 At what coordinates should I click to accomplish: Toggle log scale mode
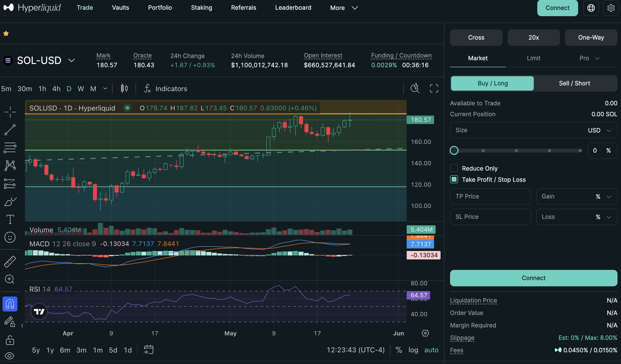pyautogui.click(x=413, y=350)
